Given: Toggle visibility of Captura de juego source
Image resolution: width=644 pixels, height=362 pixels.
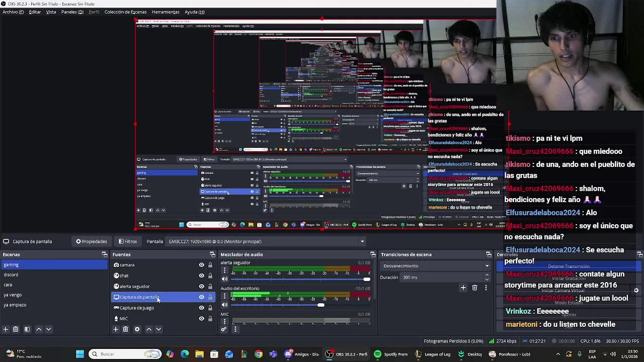Looking at the screenshot, I should [x=202, y=308].
